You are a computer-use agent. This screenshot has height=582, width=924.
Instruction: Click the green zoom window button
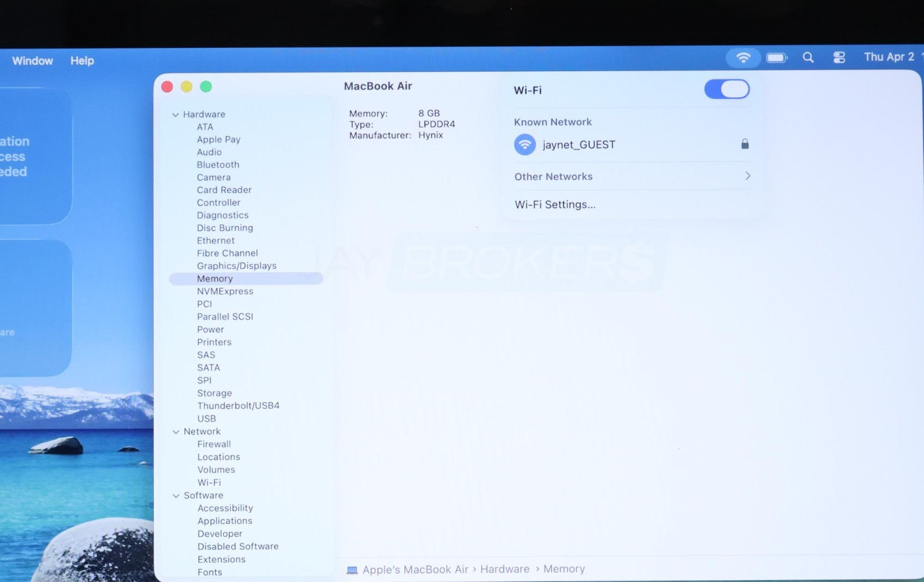[x=206, y=87]
